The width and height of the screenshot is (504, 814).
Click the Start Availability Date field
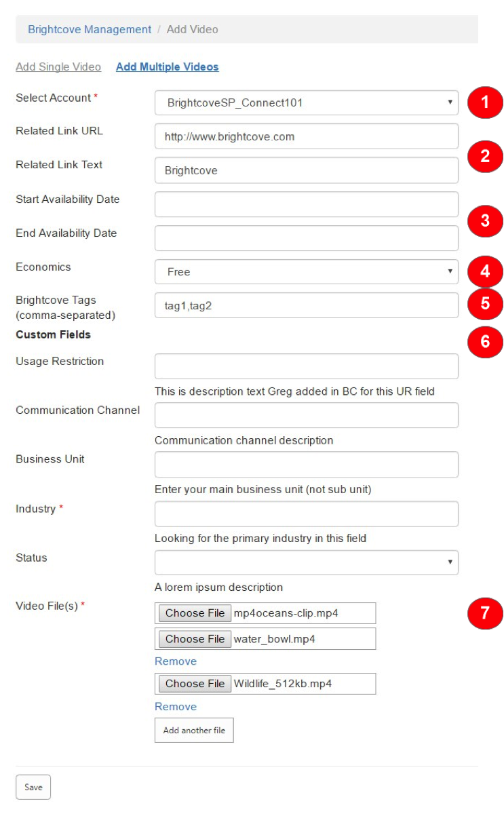pos(306,204)
